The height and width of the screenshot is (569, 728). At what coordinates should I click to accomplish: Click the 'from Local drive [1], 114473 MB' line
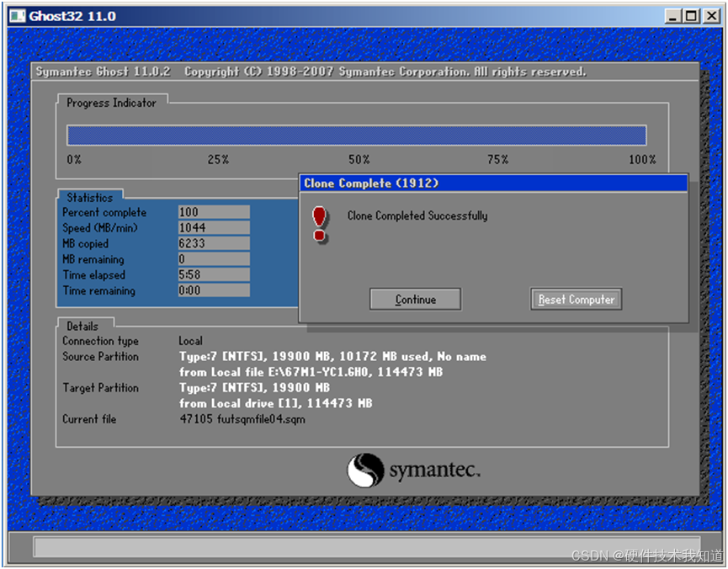pyautogui.click(x=276, y=403)
